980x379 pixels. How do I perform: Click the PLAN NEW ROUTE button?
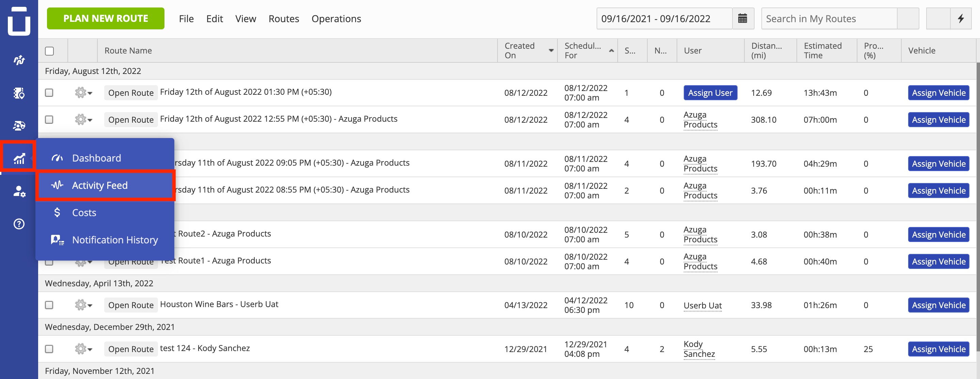coord(106,18)
